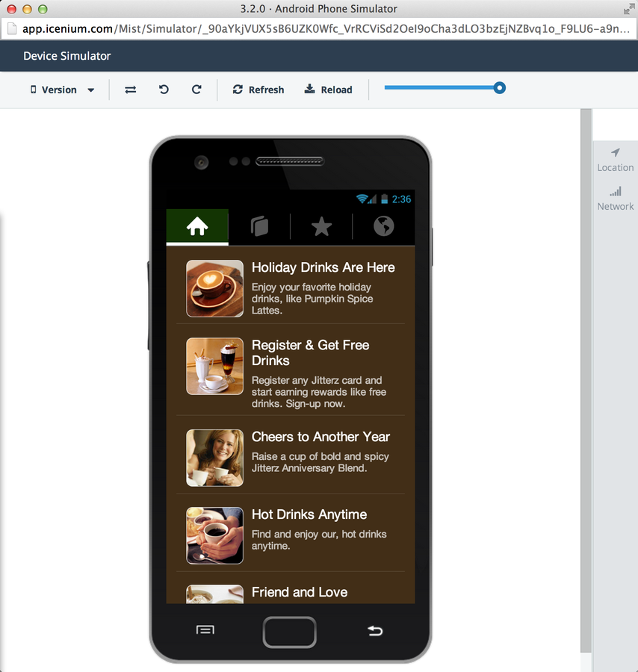Click the holiday drinks glasses thumbnail
The height and width of the screenshot is (672, 638).
(215, 367)
